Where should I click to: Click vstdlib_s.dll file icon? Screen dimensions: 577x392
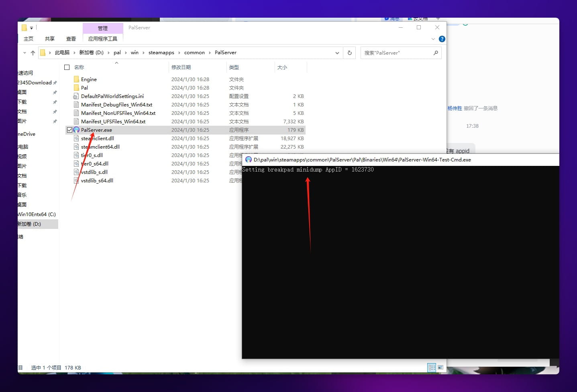(x=76, y=172)
